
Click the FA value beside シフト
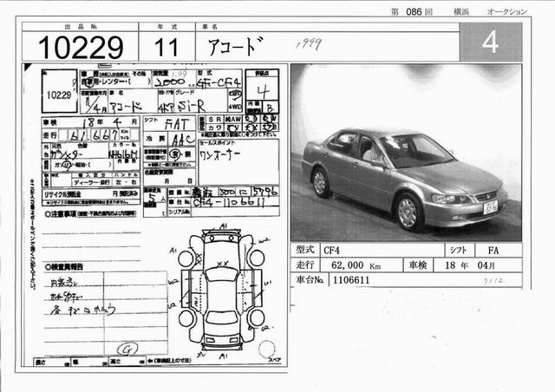pos(493,251)
